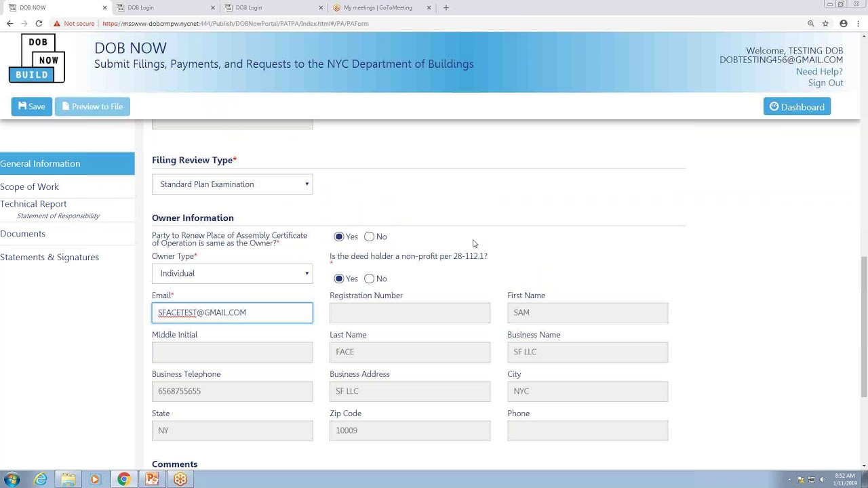Click the Last Name field showing FACE
Image resolution: width=868 pixels, height=488 pixels.
point(410,352)
